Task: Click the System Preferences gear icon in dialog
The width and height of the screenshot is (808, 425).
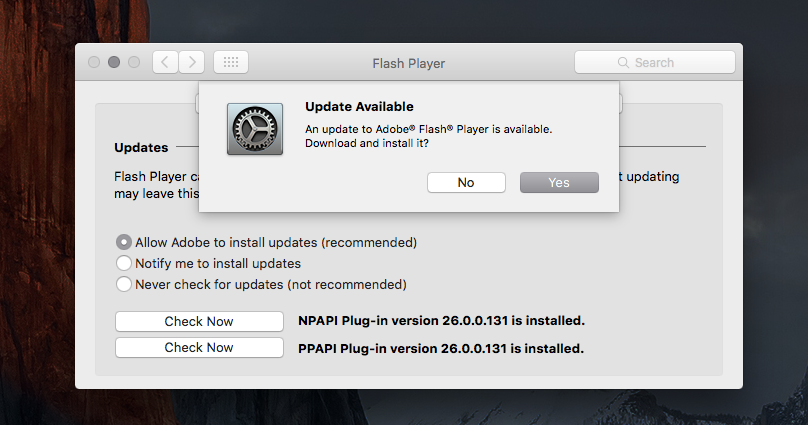Action: 255,129
